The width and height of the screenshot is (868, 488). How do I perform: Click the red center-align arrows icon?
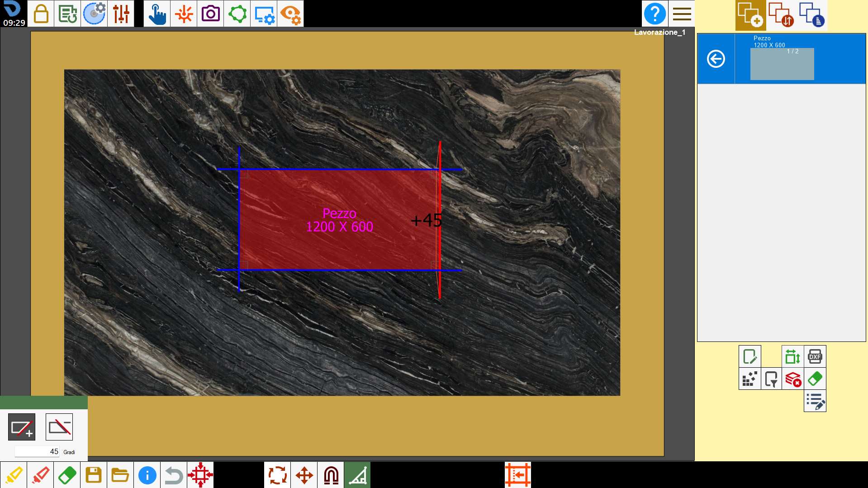pyautogui.click(x=200, y=475)
